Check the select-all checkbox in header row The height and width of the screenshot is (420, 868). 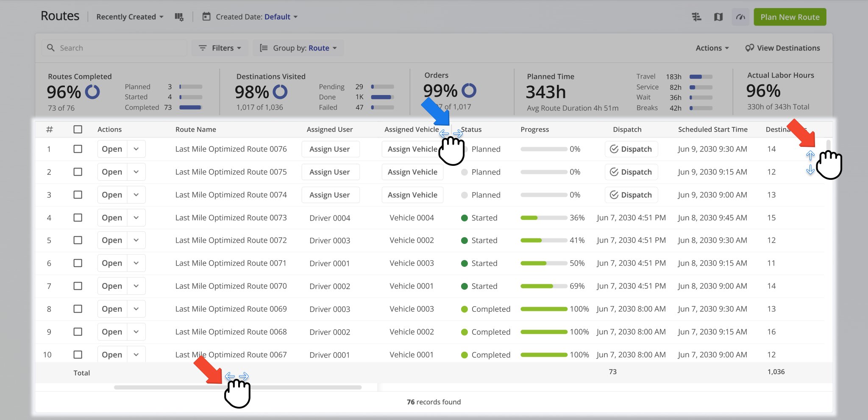click(x=78, y=129)
